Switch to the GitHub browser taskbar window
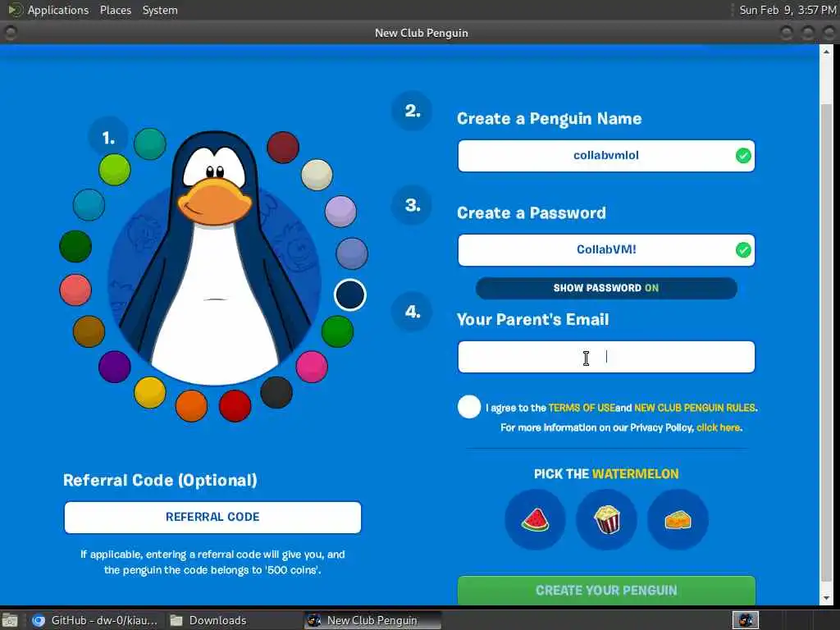Screen dimensions: 840x630 (95, 620)
